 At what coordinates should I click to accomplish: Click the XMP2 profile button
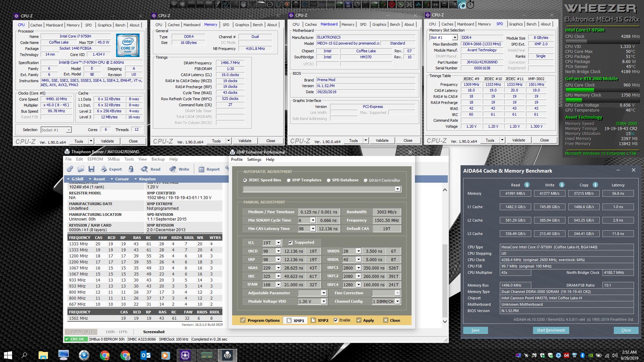319,320
